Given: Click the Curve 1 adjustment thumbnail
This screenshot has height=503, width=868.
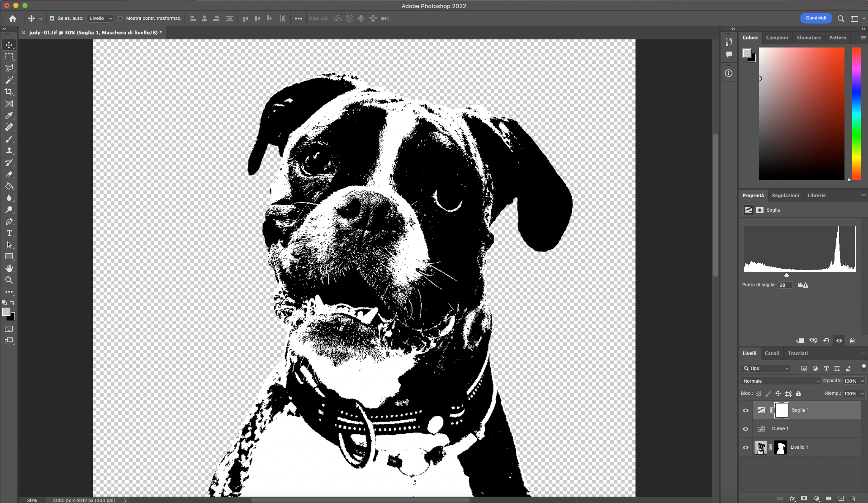Looking at the screenshot, I should [762, 428].
